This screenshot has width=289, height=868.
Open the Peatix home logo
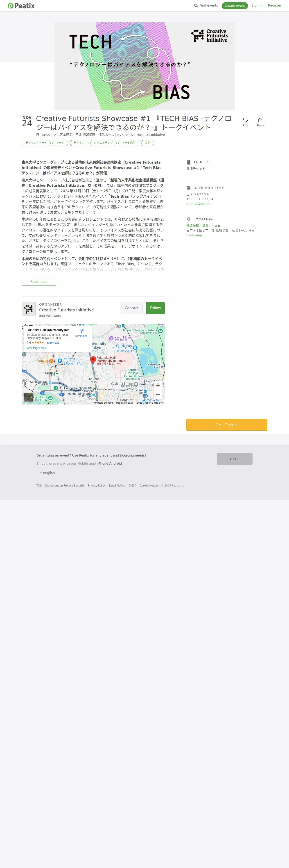(x=21, y=6)
